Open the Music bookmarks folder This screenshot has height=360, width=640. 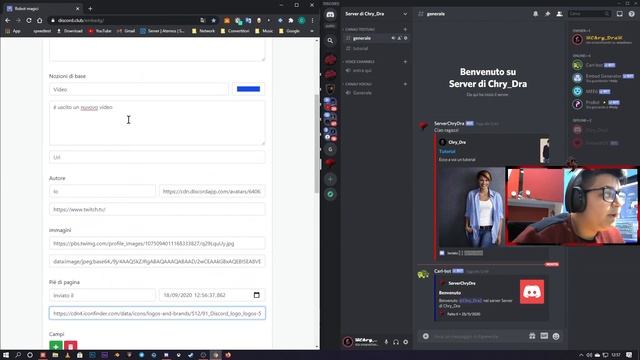[x=264, y=31]
